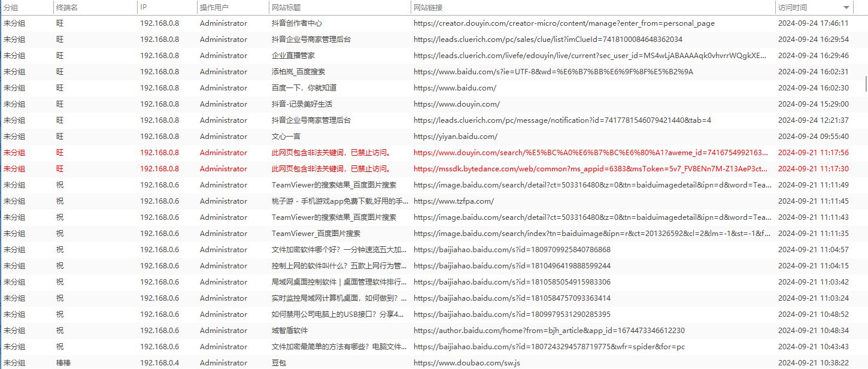The width and height of the screenshot is (868, 369).
Task: Select the 文件加密软件哪个好 title cell
Action: click(340, 250)
